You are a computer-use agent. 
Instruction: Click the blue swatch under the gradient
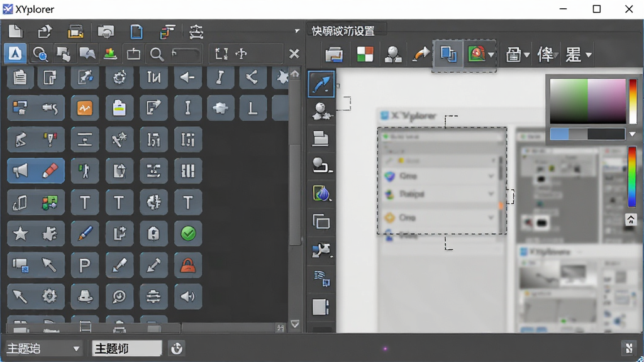click(559, 134)
